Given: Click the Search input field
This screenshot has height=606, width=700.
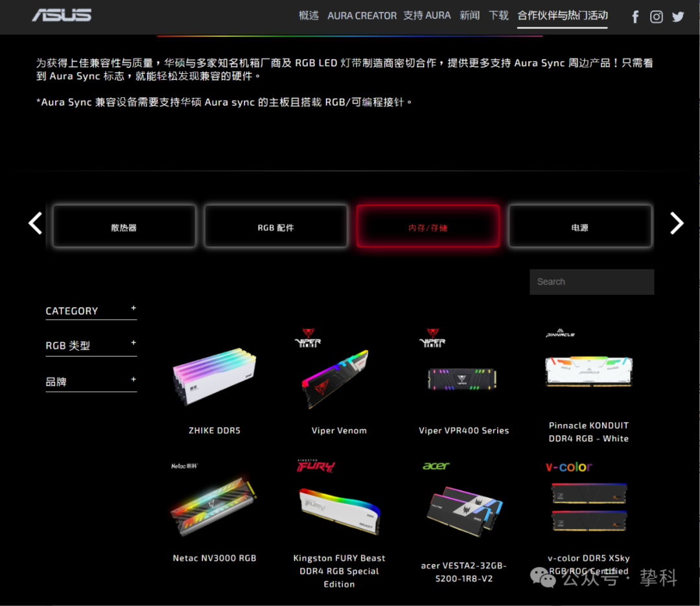Looking at the screenshot, I should tap(592, 282).
